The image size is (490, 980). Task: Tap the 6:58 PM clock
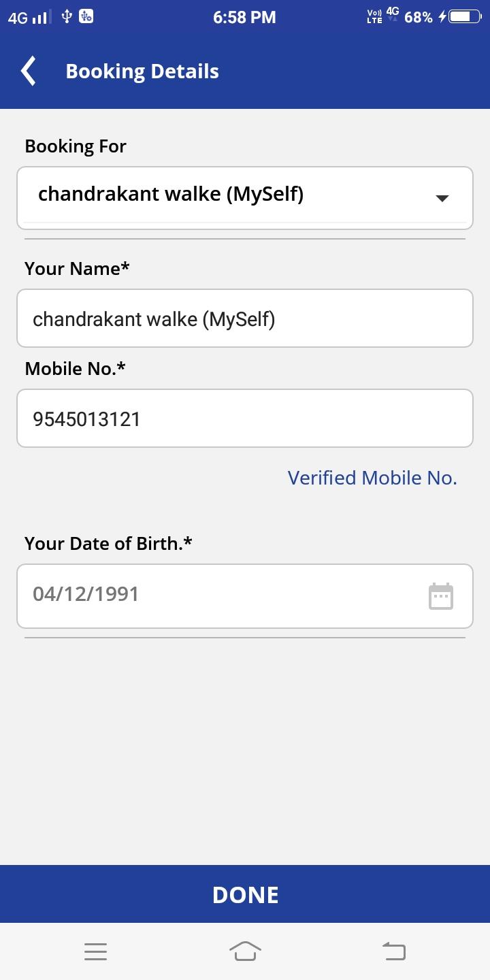click(244, 17)
